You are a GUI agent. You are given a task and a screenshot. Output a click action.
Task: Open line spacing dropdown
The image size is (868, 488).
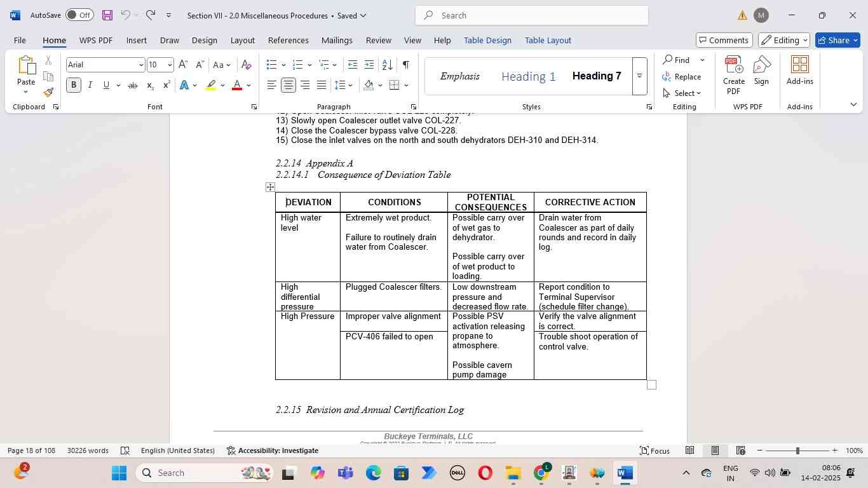(344, 85)
